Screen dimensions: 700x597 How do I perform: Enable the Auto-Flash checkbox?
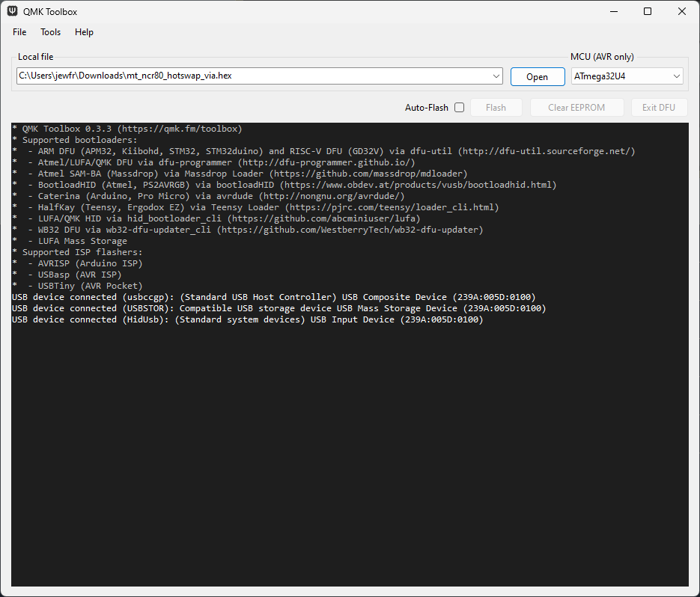[460, 108]
